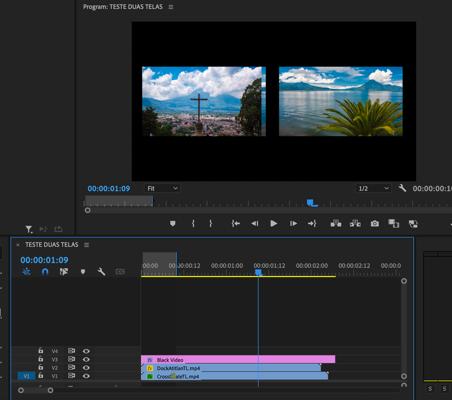Open the TESTE DUAS TELAS timeline panel menu
The height and width of the screenshot is (400, 452).
(86, 245)
